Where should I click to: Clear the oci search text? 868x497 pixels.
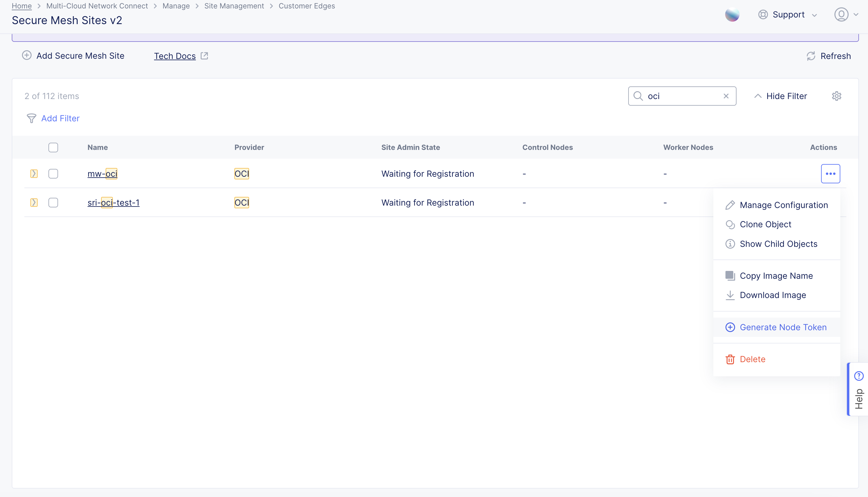(726, 96)
